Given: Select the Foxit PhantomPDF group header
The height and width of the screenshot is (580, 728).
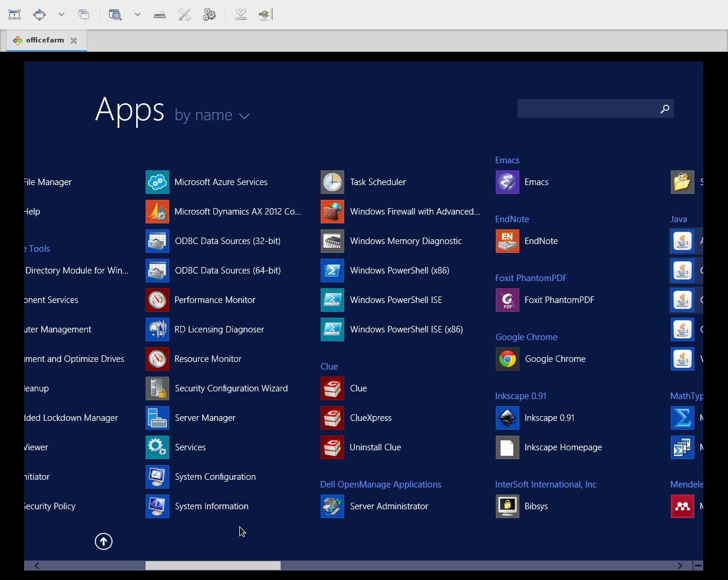Looking at the screenshot, I should coord(531,278).
